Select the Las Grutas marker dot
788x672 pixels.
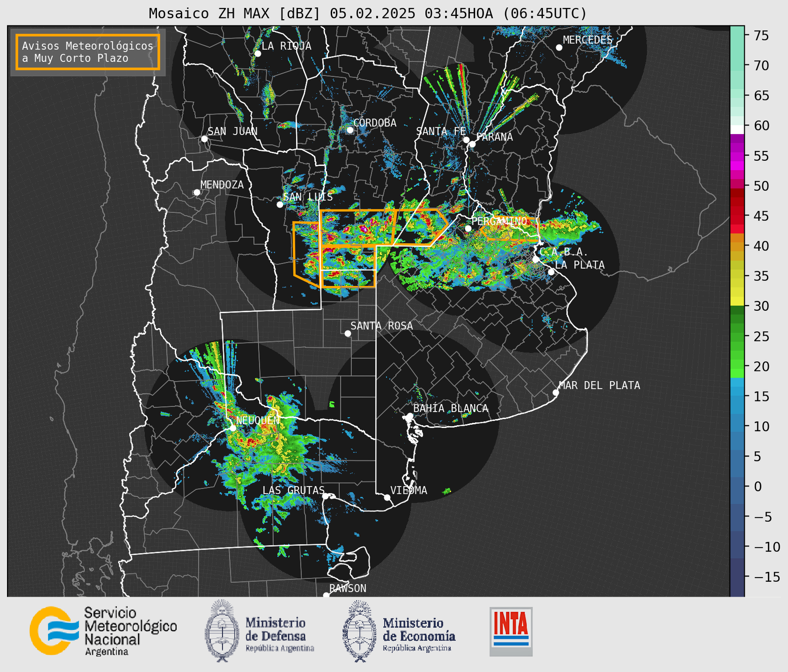point(326,496)
